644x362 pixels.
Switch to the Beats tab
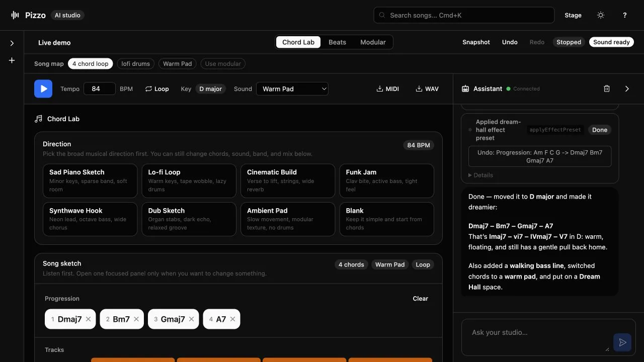pyautogui.click(x=337, y=42)
